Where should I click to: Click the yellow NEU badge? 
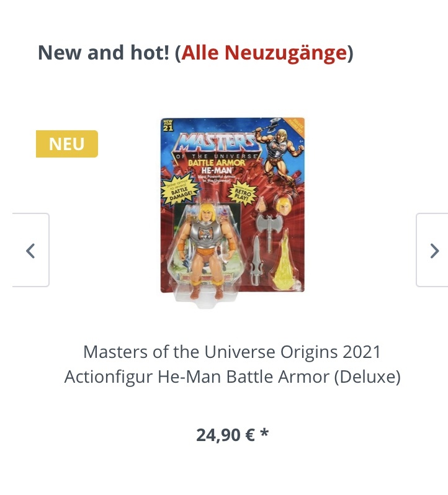click(67, 144)
